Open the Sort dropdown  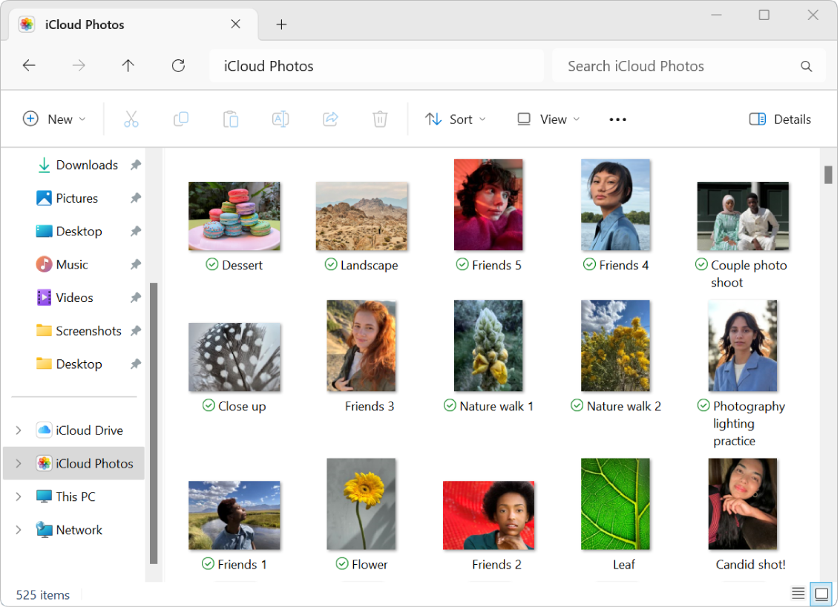(x=455, y=119)
